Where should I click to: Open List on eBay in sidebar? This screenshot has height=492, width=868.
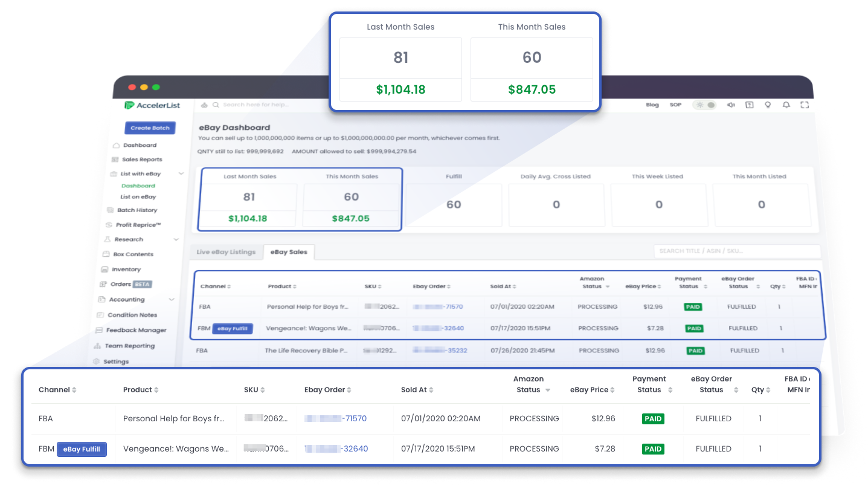tap(138, 197)
